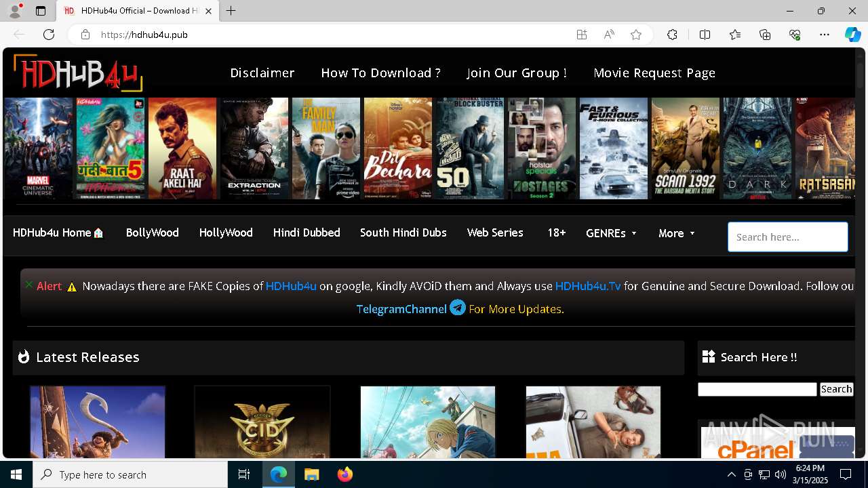Image resolution: width=868 pixels, height=488 pixels.
Task: Go to HDHub4u Home
Action: point(58,232)
